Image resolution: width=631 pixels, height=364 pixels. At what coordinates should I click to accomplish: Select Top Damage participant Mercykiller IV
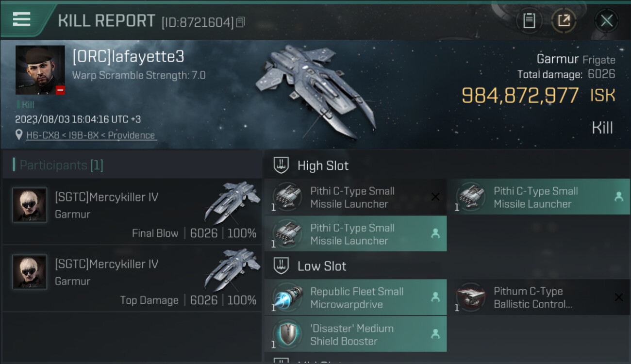pos(132,278)
